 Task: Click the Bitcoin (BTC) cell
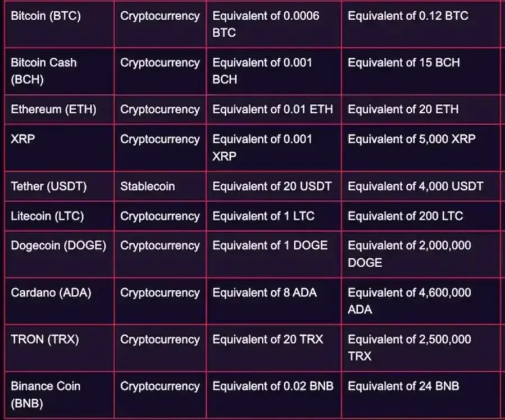point(60,25)
